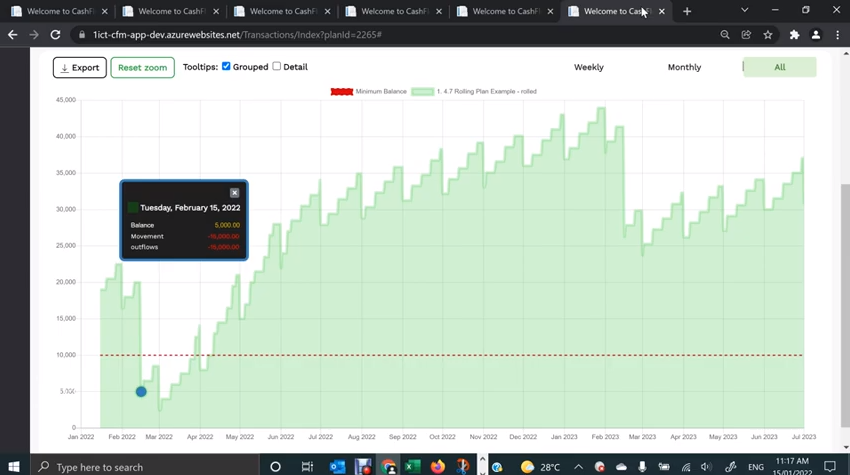Share this page icon

coord(746,35)
